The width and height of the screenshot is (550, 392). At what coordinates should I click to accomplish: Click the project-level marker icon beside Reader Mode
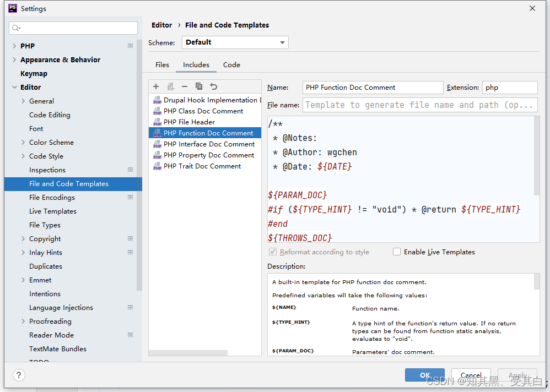point(130,335)
